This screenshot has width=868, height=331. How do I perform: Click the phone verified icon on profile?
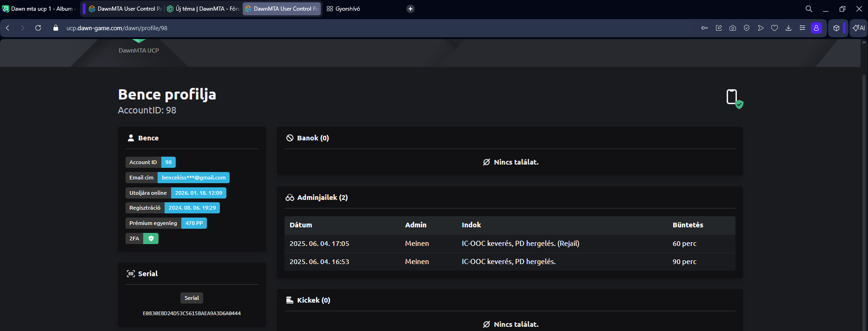point(734,98)
